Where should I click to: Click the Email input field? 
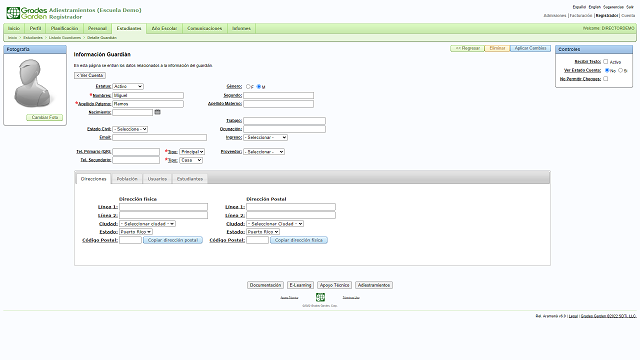(x=160, y=138)
